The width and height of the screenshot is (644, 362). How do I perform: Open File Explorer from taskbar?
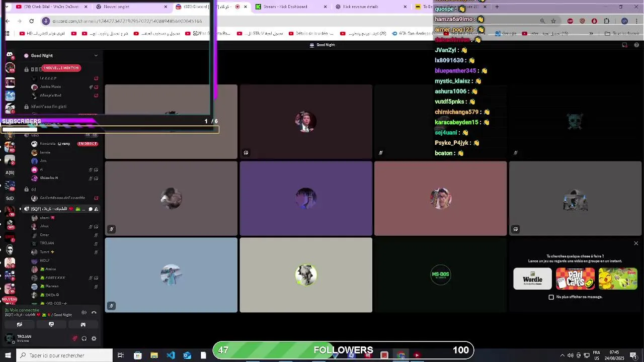point(154,355)
